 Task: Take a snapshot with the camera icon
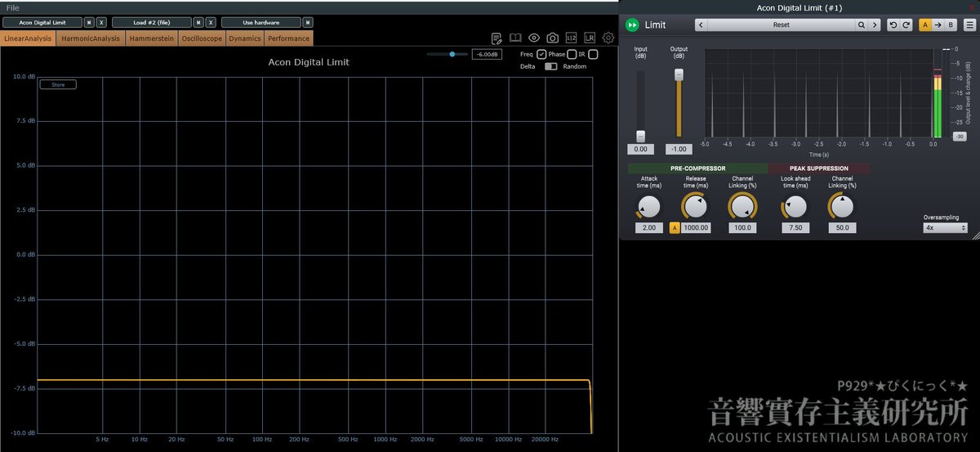click(x=553, y=38)
